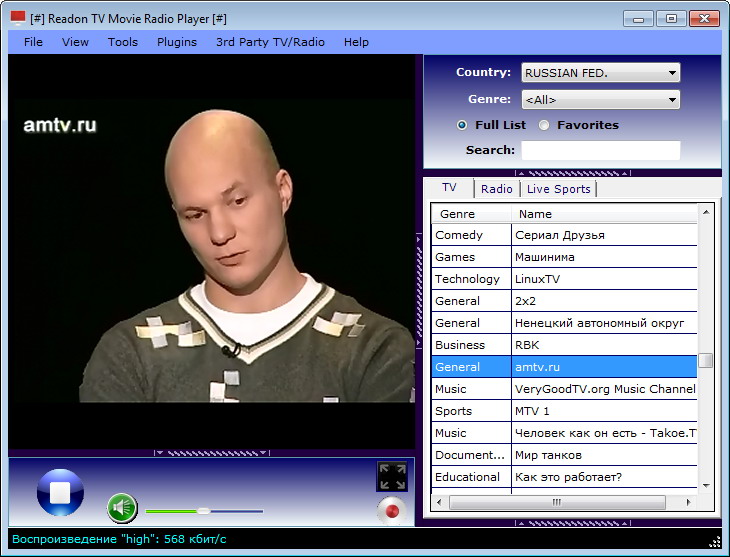Image resolution: width=730 pixels, height=557 pixels.
Task: Click right arrow of horizontal scrollbar
Action: (x=689, y=502)
